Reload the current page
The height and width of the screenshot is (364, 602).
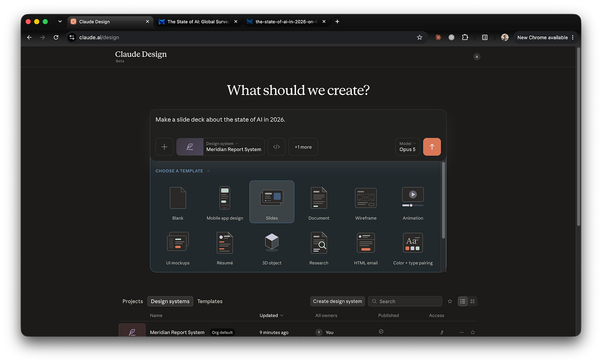pyautogui.click(x=56, y=37)
